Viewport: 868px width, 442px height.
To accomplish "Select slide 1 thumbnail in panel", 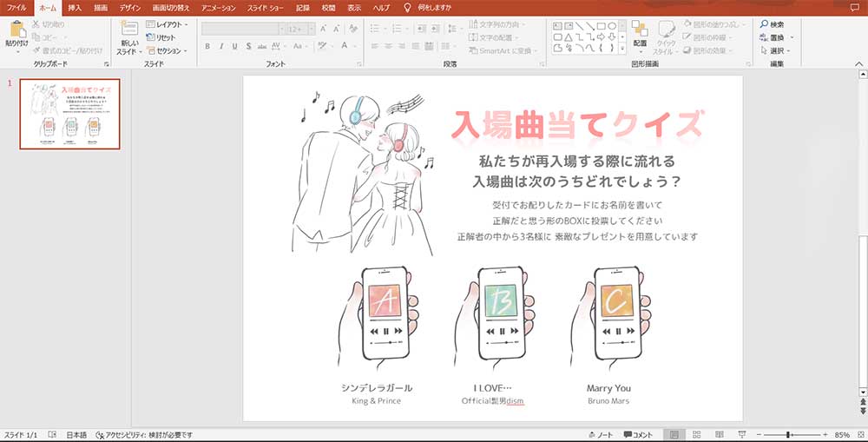I will (69, 114).
